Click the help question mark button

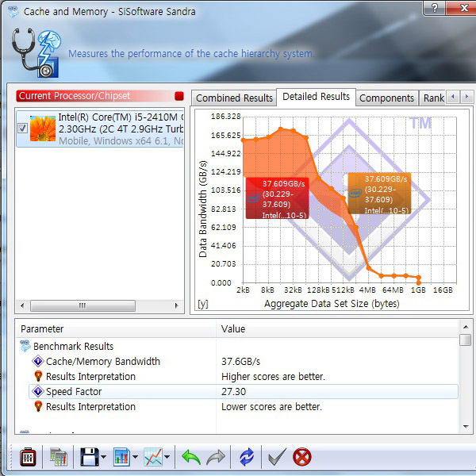[435, 8]
